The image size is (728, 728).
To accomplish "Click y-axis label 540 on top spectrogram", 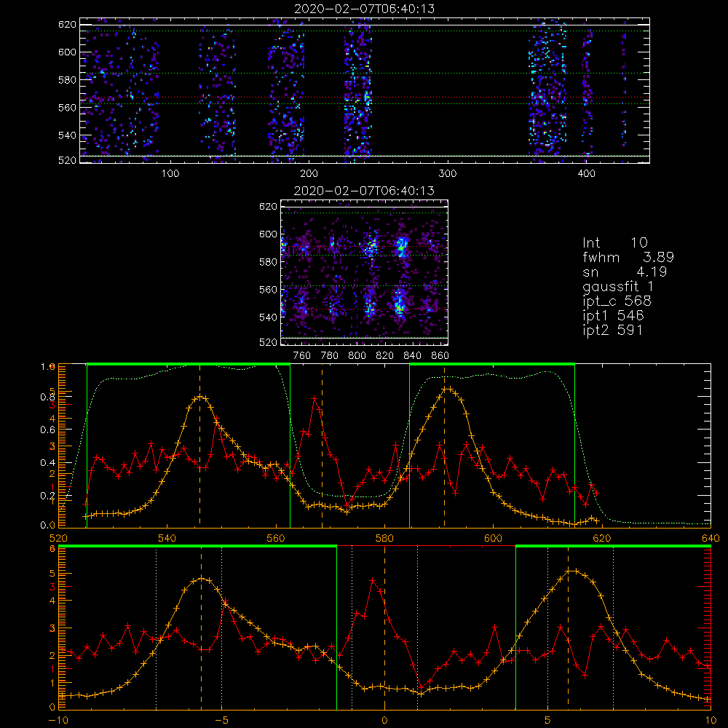I will [67, 135].
